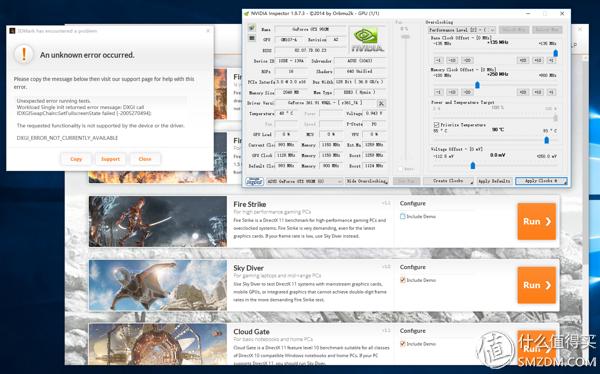Click the wrench icon beside Driver Version
This screenshot has height=374, width=600.
tap(381, 103)
